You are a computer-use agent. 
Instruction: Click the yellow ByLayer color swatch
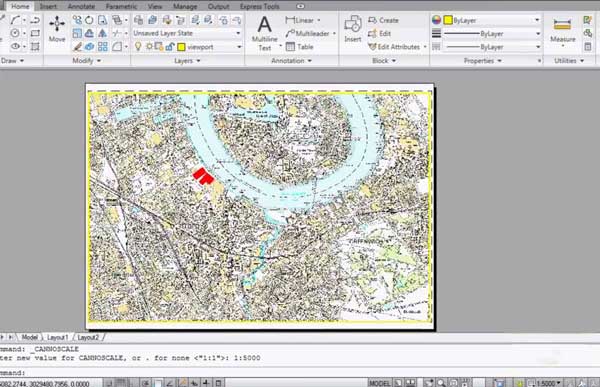[x=448, y=20]
